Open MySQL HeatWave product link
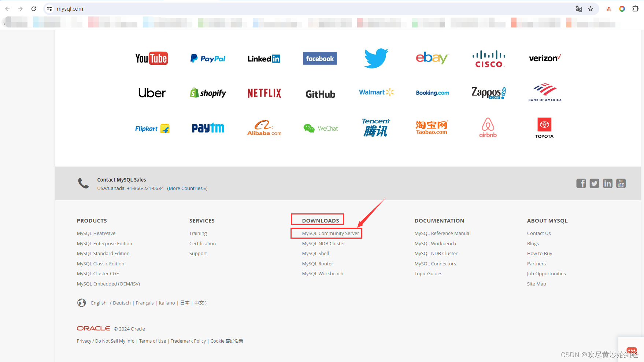644x362 pixels. point(96,233)
